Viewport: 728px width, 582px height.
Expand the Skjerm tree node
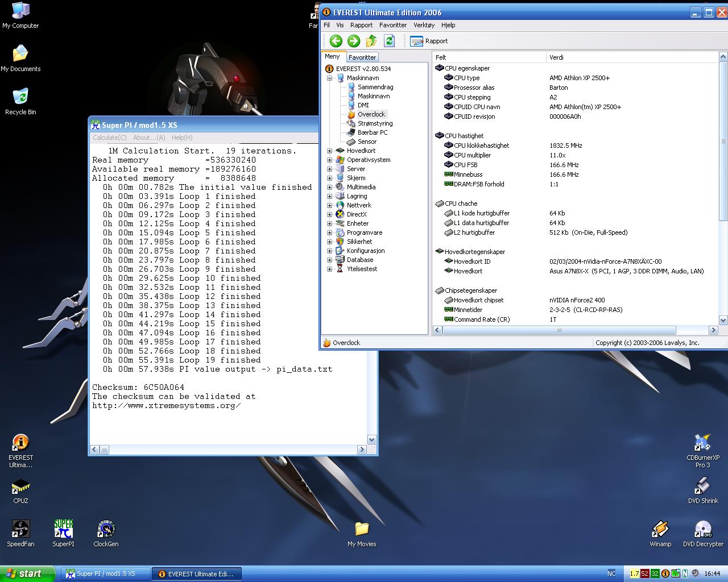coord(329,178)
